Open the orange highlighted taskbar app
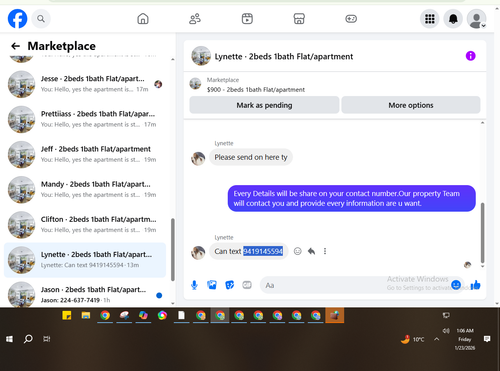The height and width of the screenshot is (371, 500). (x=335, y=315)
